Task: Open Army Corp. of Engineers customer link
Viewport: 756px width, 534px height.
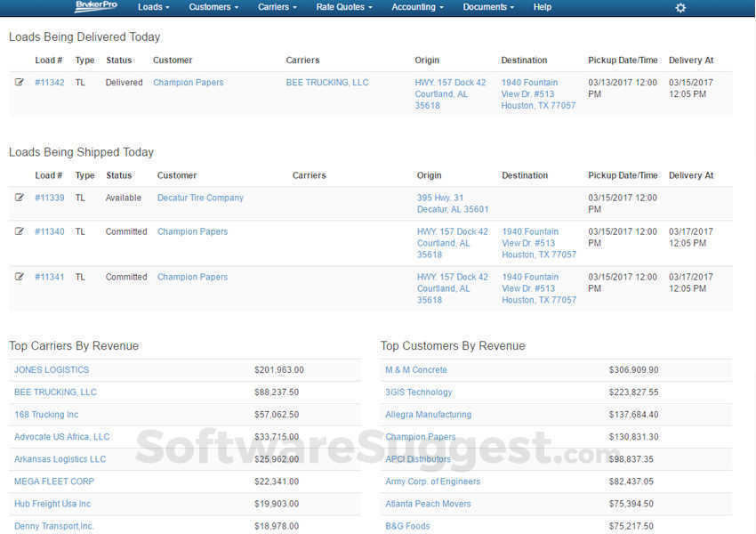Action: coord(432,481)
